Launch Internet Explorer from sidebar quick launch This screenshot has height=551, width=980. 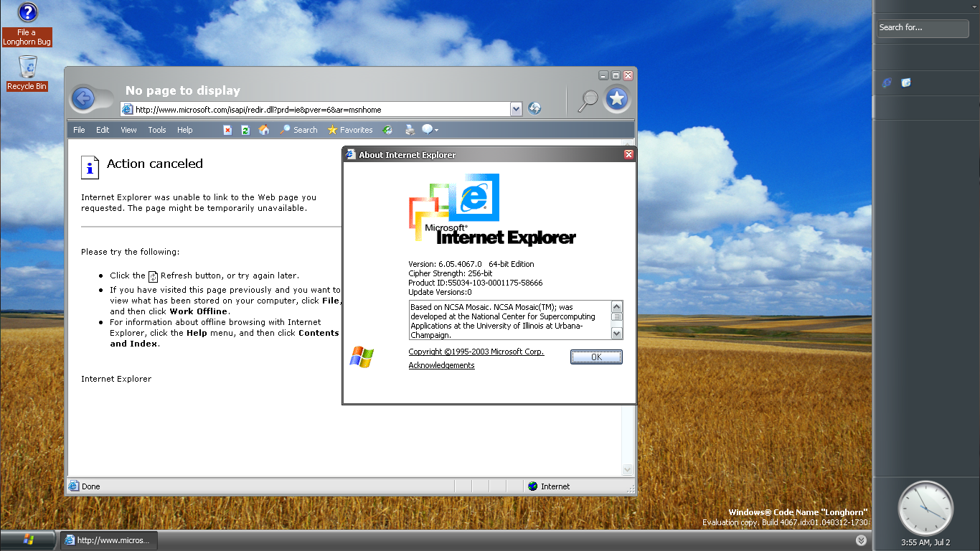[887, 83]
